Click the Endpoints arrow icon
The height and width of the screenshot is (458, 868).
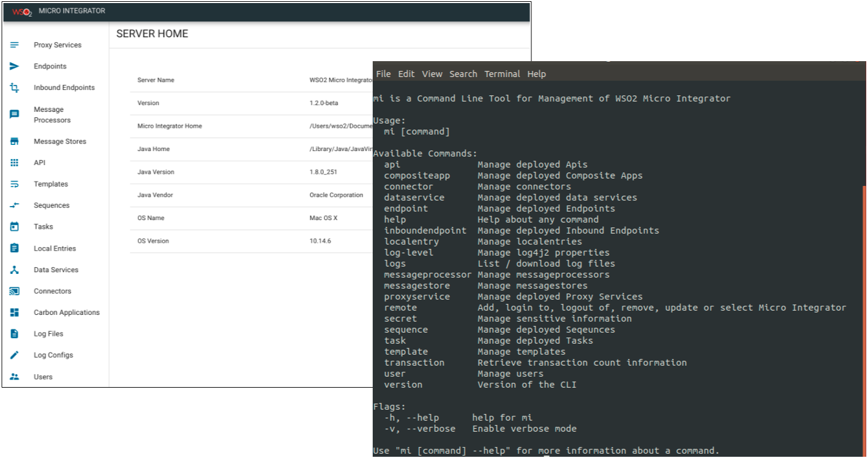pyautogui.click(x=15, y=66)
